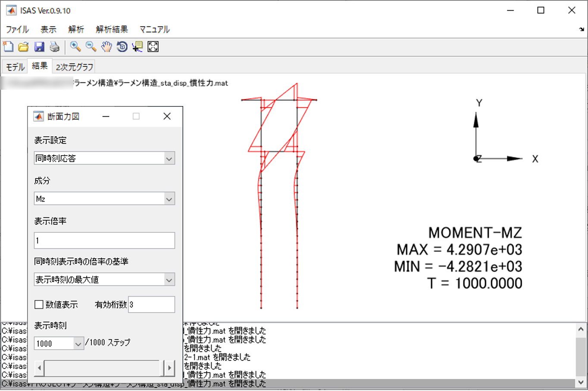
Task: Click the Print icon in toolbar
Action: click(54, 47)
